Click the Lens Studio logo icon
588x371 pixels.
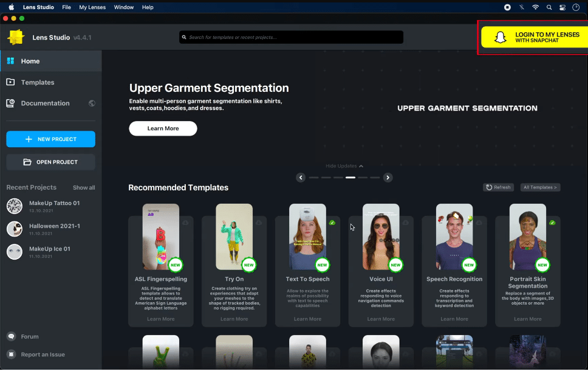click(x=16, y=37)
